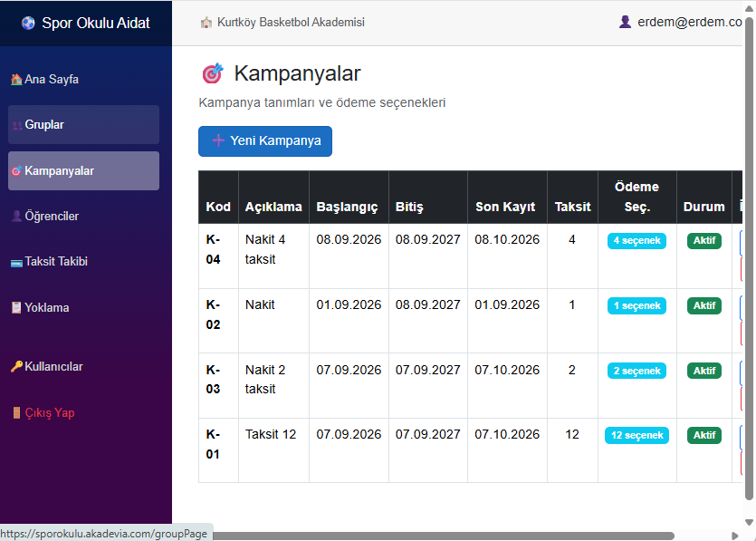Click the Aktif badge in K-01 row
Image resolution: width=756 pixels, height=541 pixels.
(704, 435)
